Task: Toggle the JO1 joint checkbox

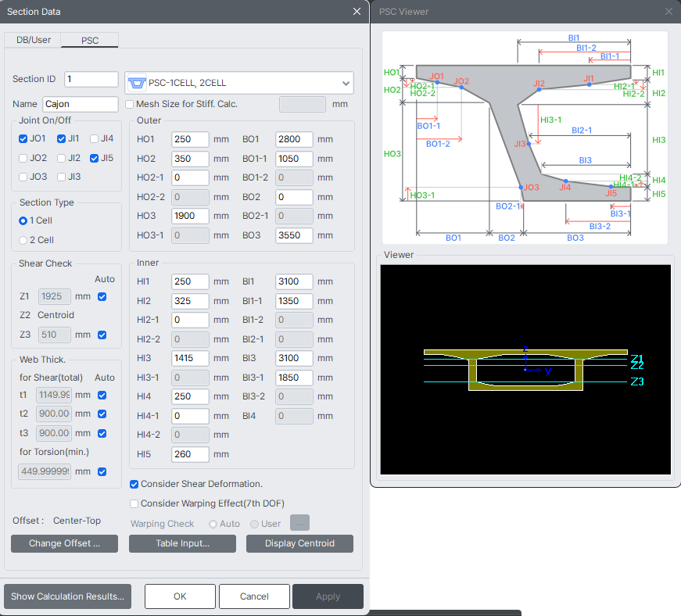Action: pos(23,138)
